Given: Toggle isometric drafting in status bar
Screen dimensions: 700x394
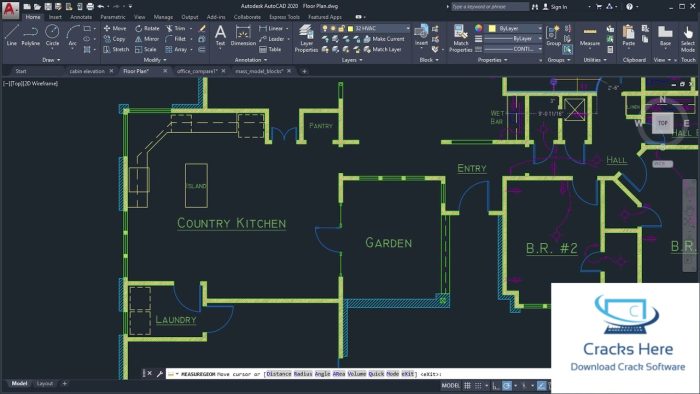Looking at the screenshot, I should point(524,386).
